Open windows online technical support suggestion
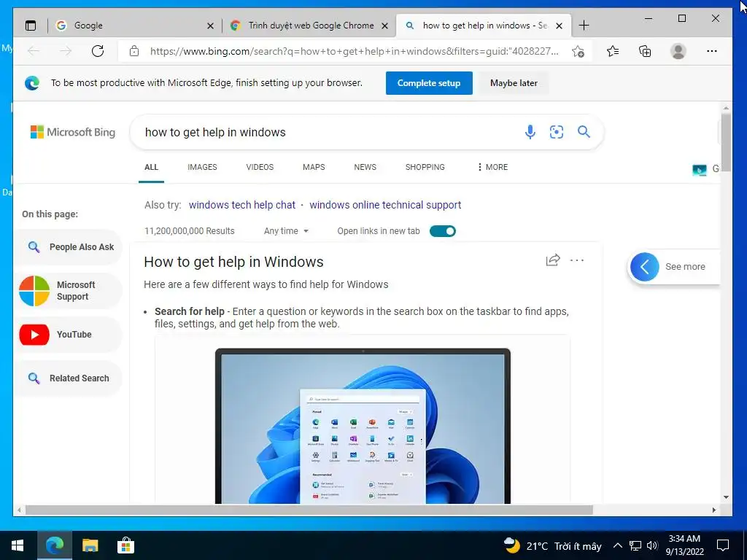The height and width of the screenshot is (560, 747). tap(385, 205)
